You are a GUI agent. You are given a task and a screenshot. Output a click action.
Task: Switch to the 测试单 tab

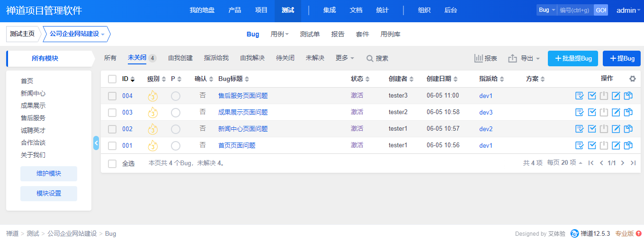coord(310,34)
